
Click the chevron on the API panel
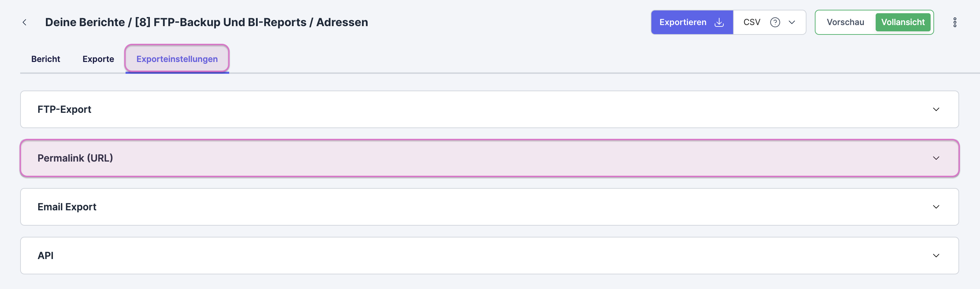(936, 256)
